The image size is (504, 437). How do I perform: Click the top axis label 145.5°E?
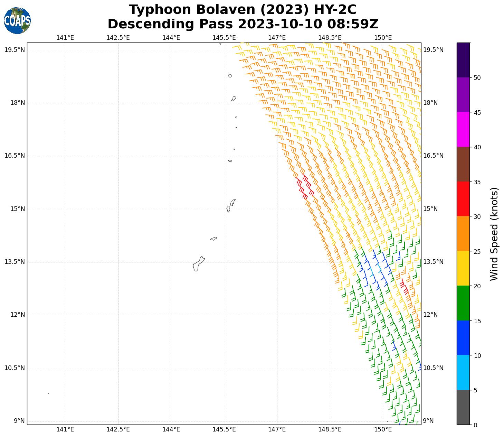pos(224,38)
